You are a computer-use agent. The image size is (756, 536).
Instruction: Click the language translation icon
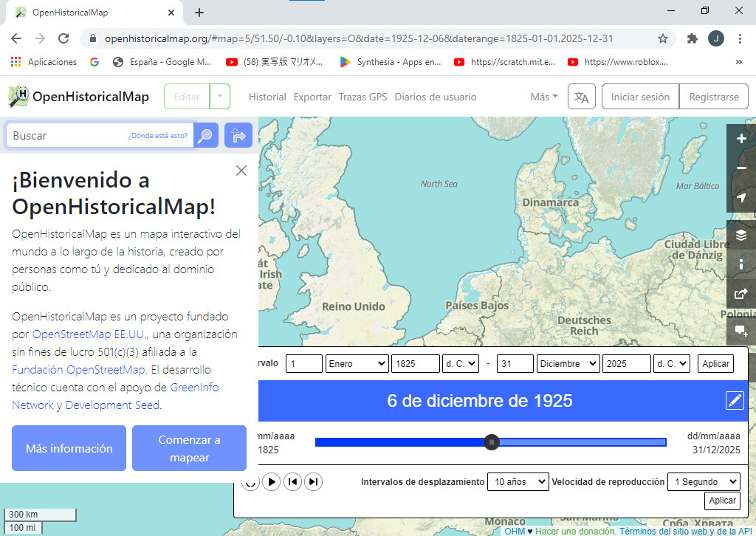click(581, 96)
